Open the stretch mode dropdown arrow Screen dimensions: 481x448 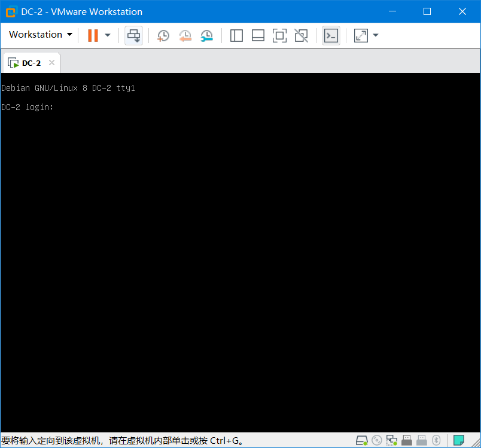[x=376, y=35]
